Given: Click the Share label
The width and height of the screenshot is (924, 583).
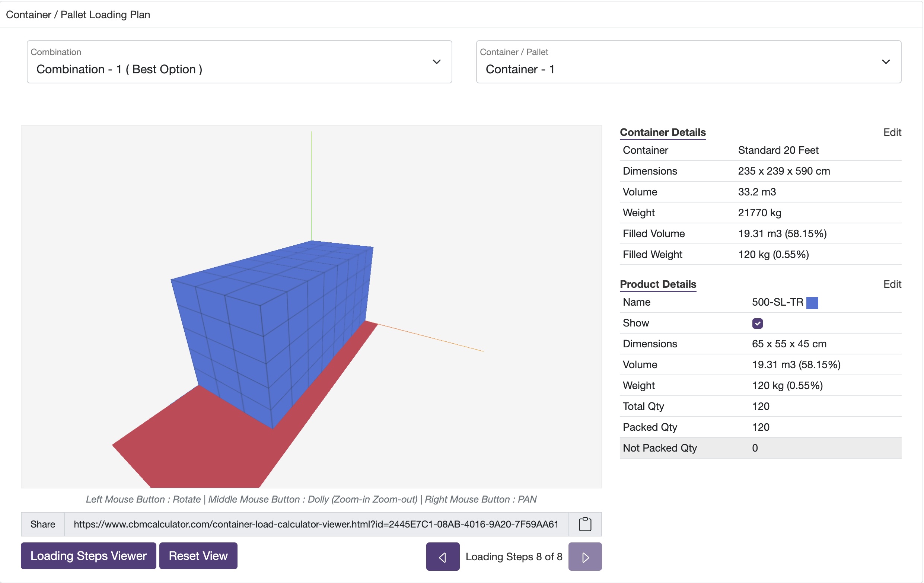Looking at the screenshot, I should coord(42,524).
